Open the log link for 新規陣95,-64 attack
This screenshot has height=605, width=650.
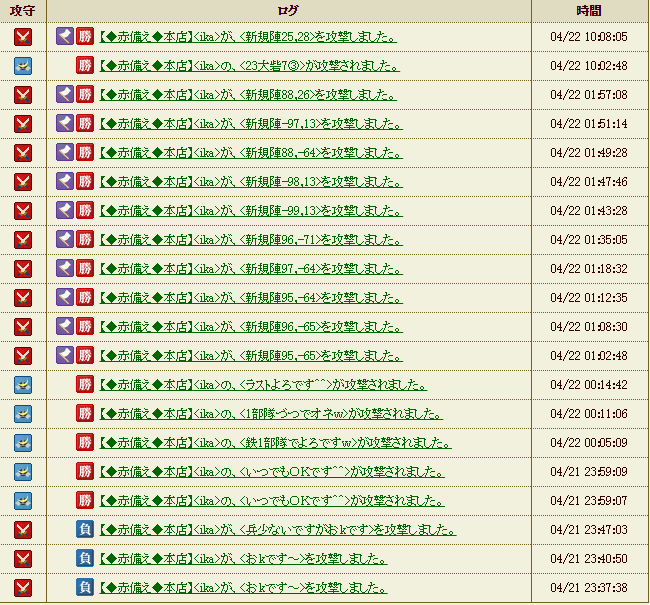tap(251, 298)
